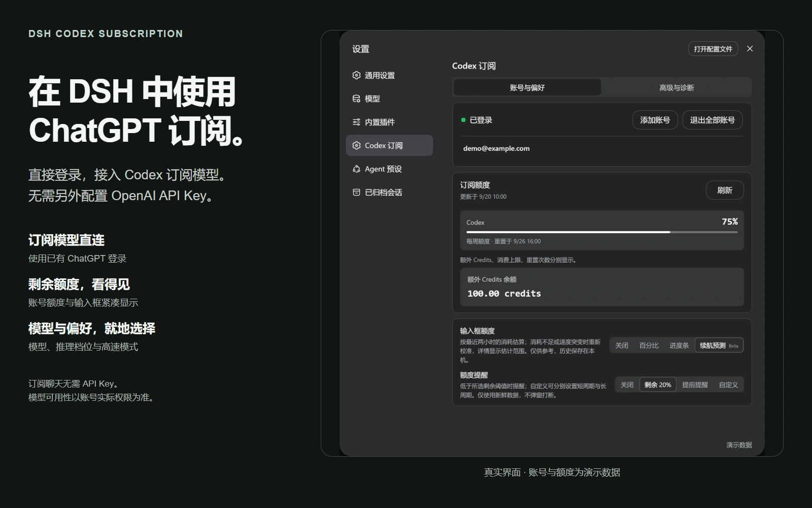Image resolution: width=812 pixels, height=508 pixels.
Task: Click the demo@example.com account row
Action: (602, 148)
